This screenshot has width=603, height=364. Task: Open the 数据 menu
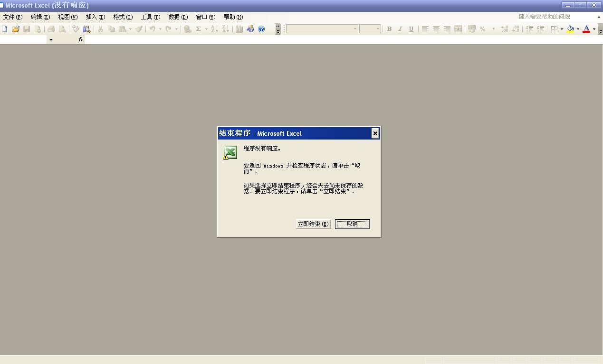pos(177,17)
